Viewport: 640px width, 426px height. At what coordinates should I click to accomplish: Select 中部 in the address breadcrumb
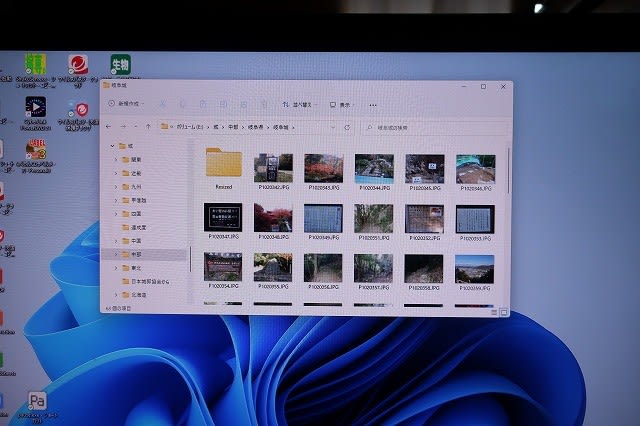(230, 127)
